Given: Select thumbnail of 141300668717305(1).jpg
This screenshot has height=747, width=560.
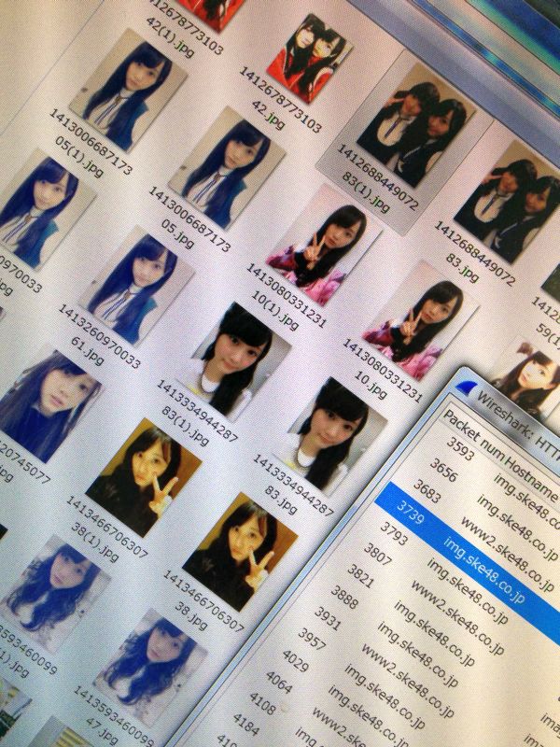Looking at the screenshot, I should click(x=128, y=91).
